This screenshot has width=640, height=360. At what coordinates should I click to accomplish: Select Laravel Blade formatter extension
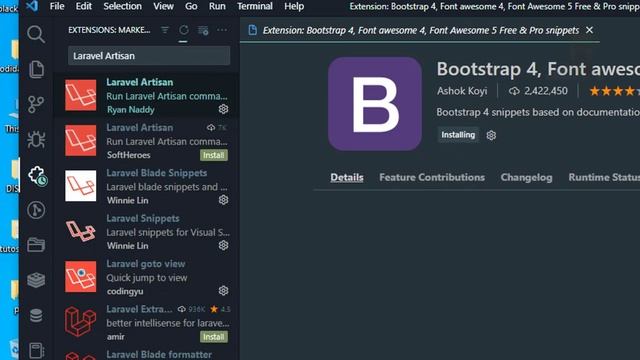click(146, 353)
